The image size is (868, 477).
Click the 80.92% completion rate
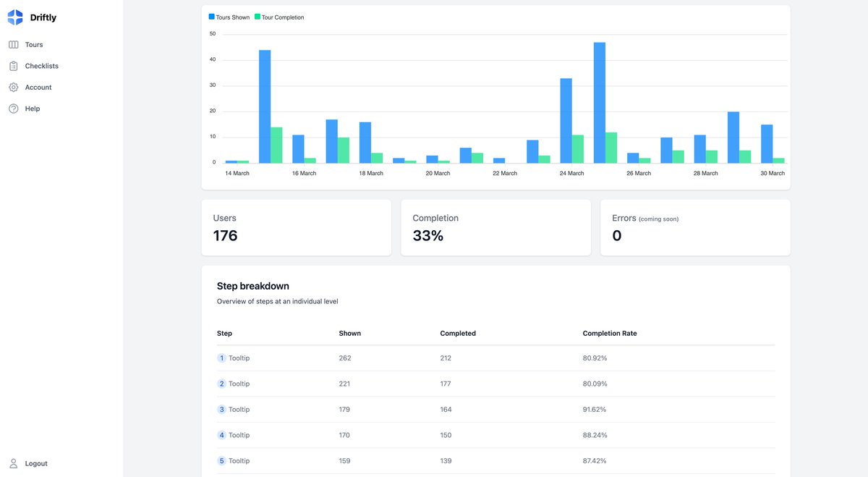(595, 358)
